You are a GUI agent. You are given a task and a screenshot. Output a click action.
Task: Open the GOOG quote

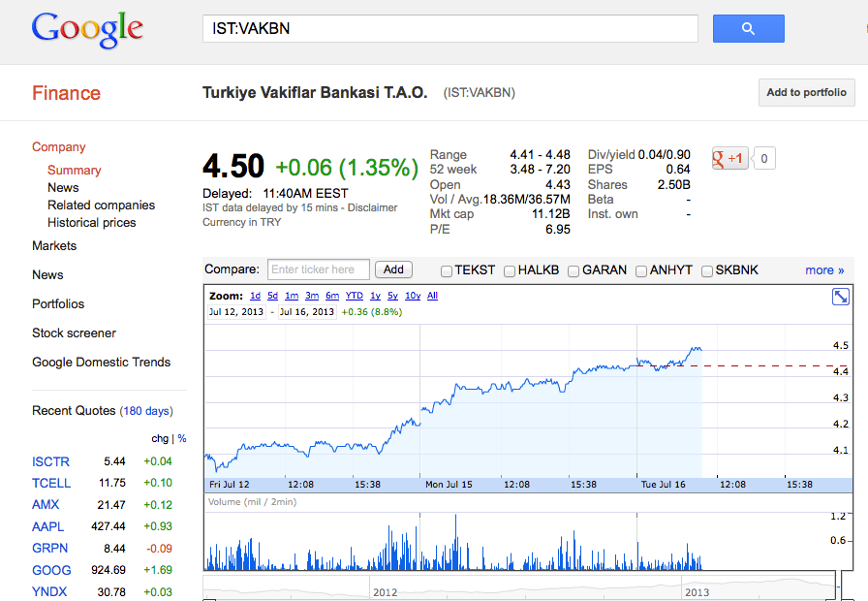tap(51, 571)
